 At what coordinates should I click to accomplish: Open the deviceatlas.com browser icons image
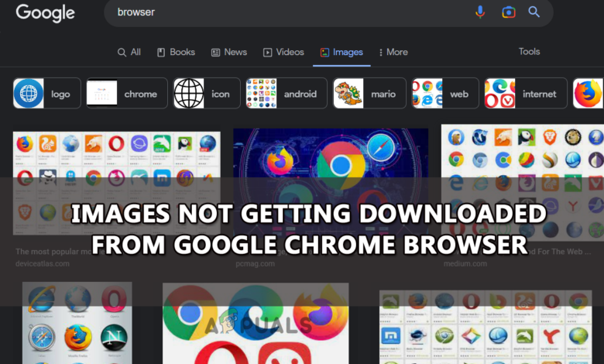click(117, 184)
